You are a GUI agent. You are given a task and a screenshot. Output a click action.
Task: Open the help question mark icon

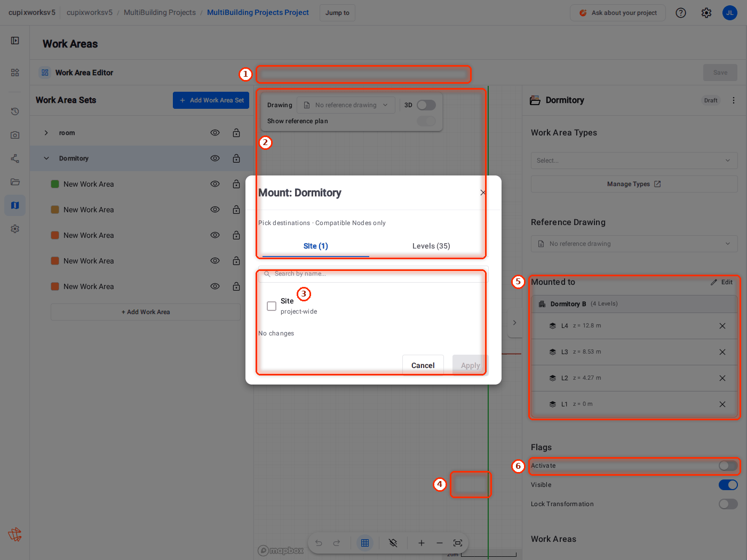[681, 13]
